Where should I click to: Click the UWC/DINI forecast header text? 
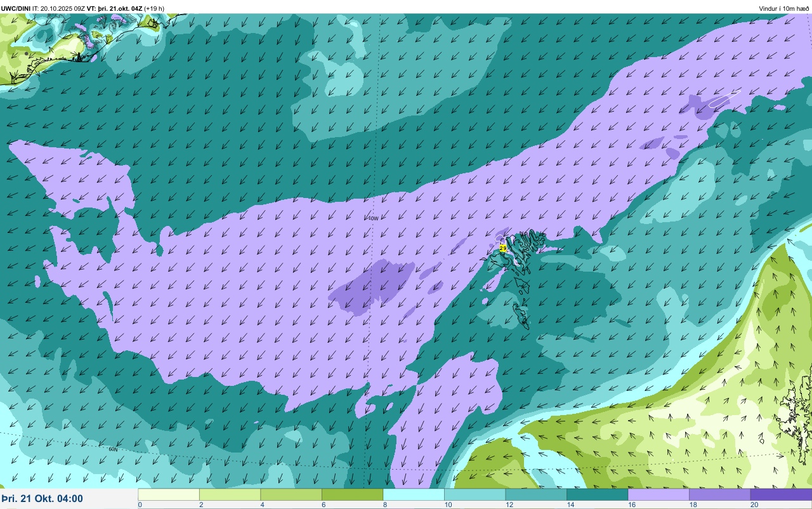click(x=82, y=8)
